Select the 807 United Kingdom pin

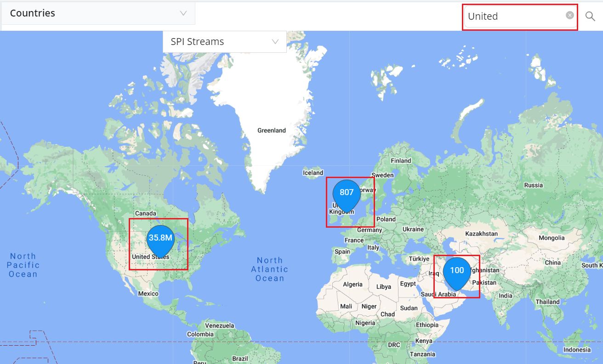point(347,196)
